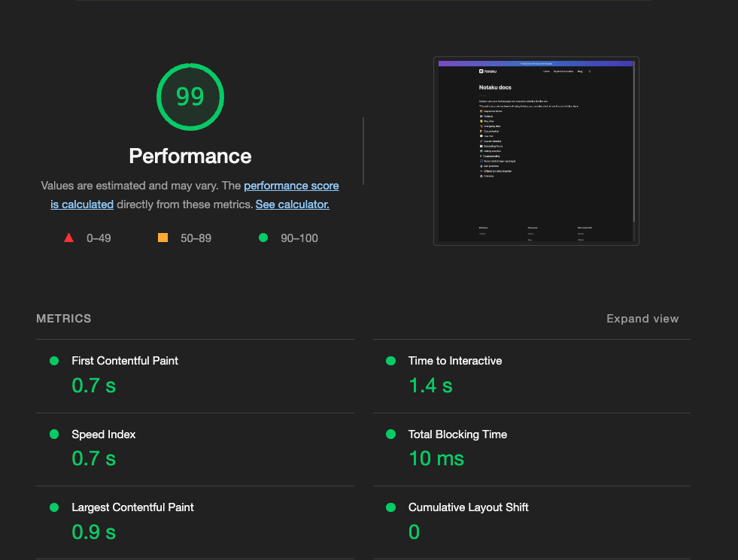Open the Notaku docs page screenshot preview

(x=536, y=150)
